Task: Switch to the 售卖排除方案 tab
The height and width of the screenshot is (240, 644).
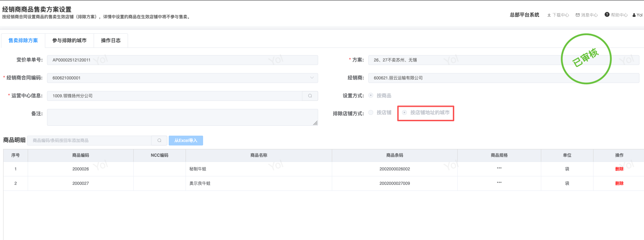Action: pos(23,40)
